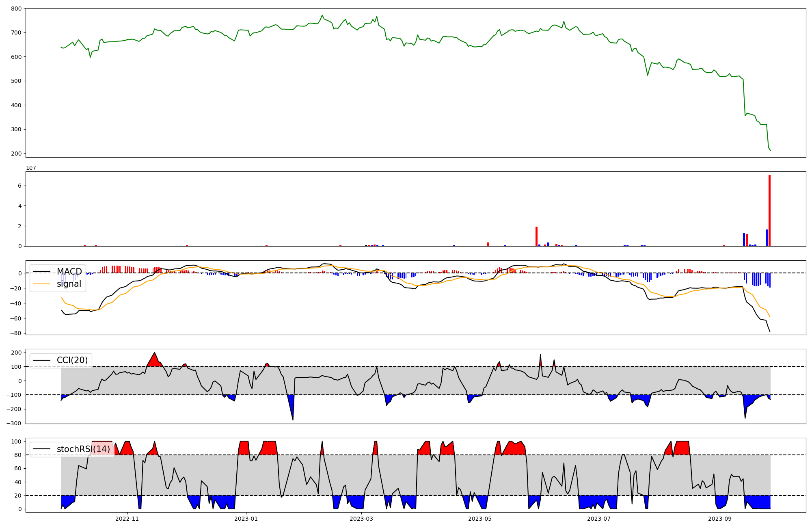
Task: Click the final low point of the green price line
Action: [770, 151]
